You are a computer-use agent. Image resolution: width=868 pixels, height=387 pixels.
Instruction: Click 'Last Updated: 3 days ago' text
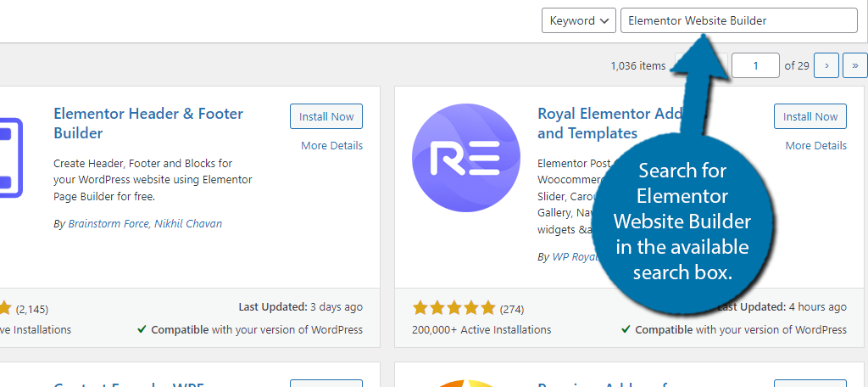301,306
